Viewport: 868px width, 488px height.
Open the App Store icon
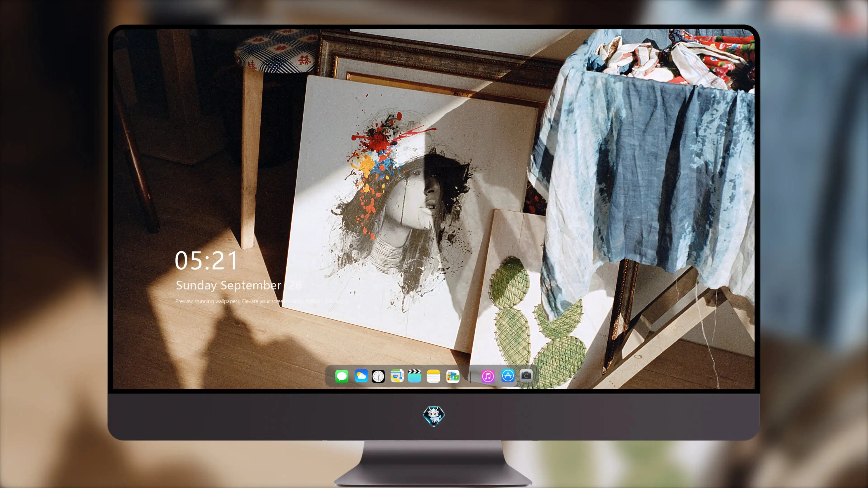click(508, 376)
